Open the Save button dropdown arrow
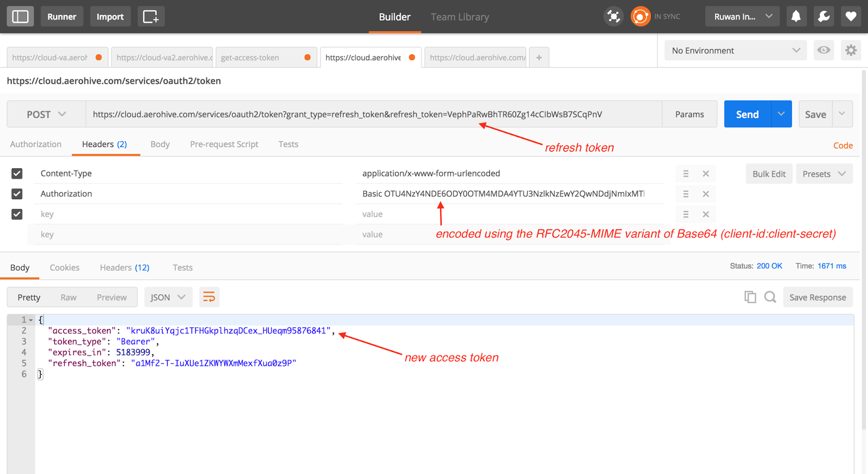Viewport: 868px width, 474px height. [842, 114]
